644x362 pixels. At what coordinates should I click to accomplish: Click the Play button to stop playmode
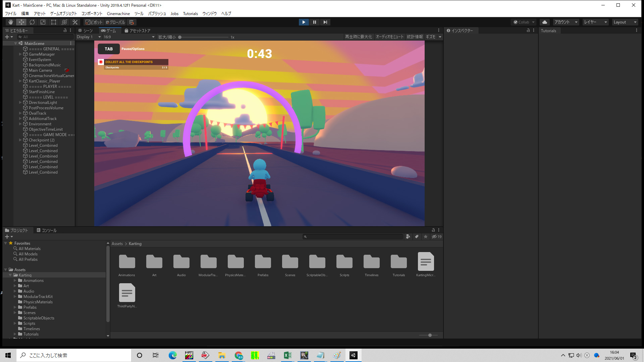(x=304, y=22)
